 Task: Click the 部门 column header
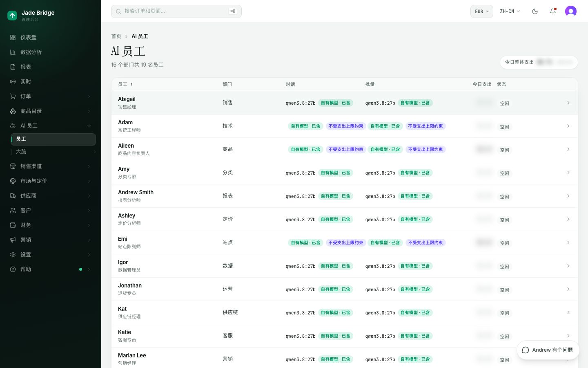click(227, 84)
